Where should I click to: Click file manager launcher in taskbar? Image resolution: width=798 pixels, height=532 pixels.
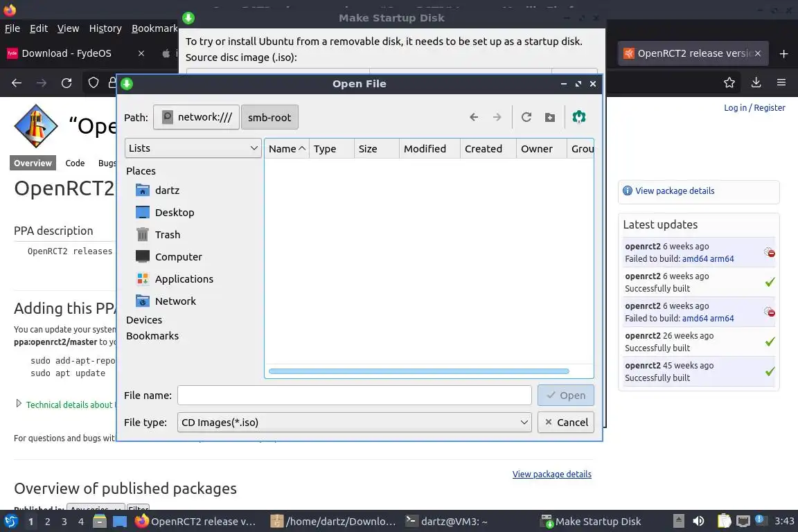tap(100, 522)
